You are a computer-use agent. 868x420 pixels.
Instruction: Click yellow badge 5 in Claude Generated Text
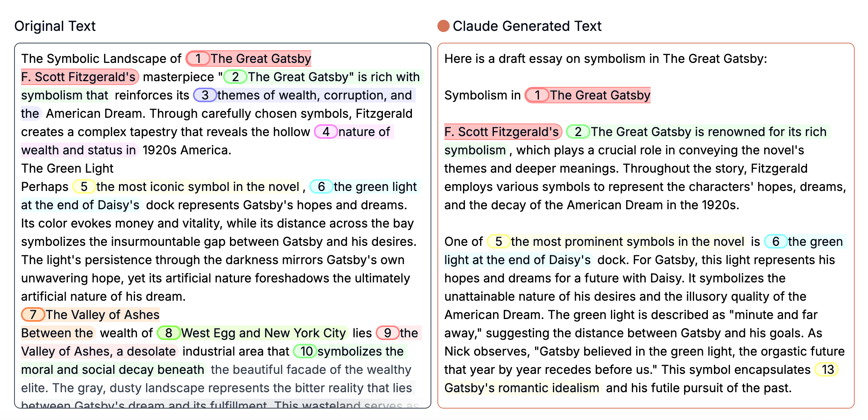click(x=498, y=241)
